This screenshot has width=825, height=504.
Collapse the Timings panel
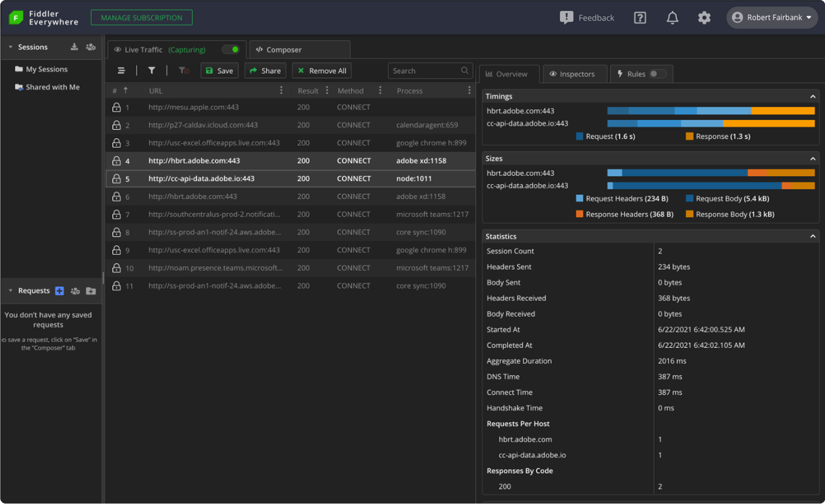point(813,96)
